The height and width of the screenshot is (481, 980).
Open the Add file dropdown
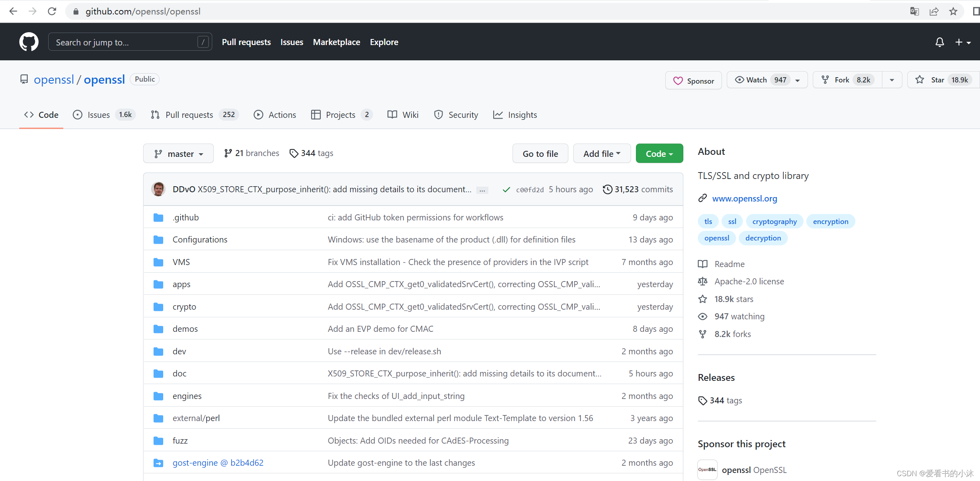tap(602, 154)
